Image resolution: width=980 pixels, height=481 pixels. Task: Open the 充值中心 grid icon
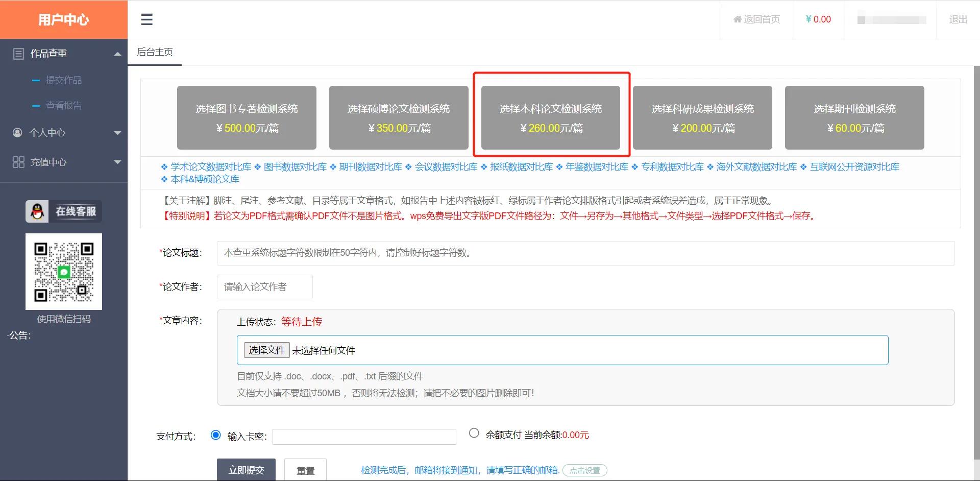(18, 162)
